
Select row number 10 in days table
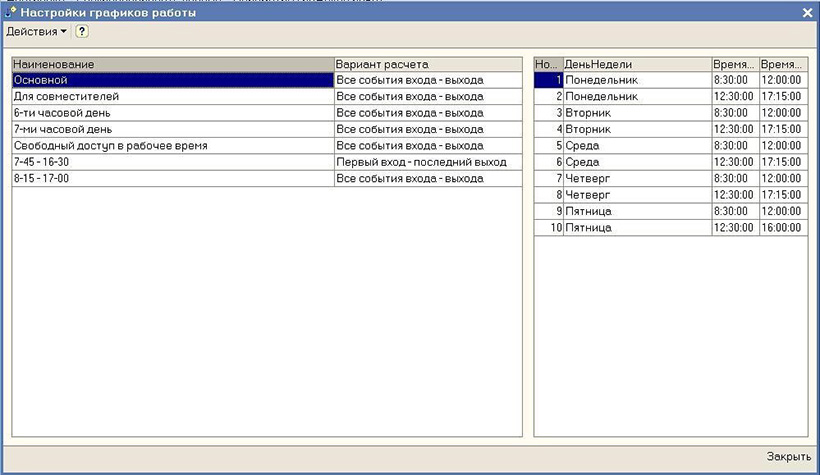pos(548,228)
